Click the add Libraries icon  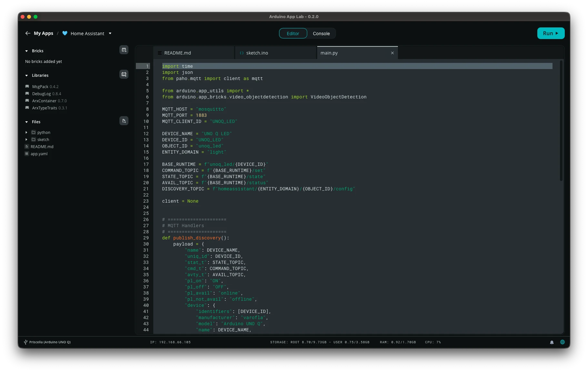click(x=124, y=74)
